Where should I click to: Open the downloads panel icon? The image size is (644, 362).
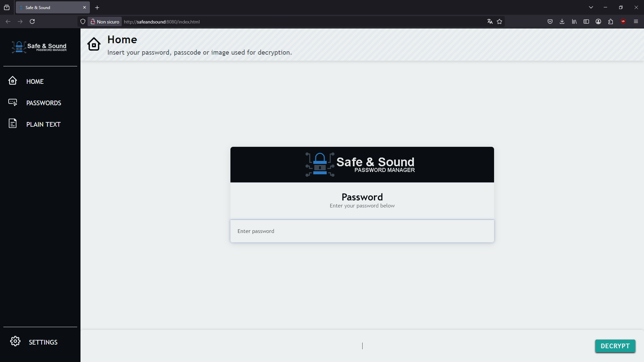562,21
